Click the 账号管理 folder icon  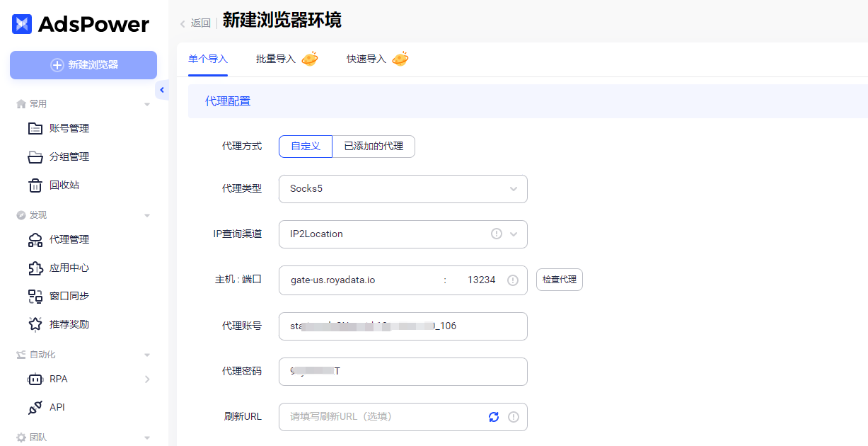pos(35,128)
